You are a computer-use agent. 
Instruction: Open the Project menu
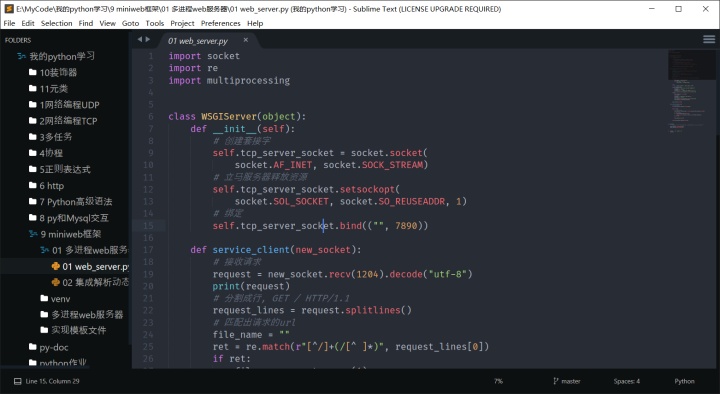click(x=182, y=23)
